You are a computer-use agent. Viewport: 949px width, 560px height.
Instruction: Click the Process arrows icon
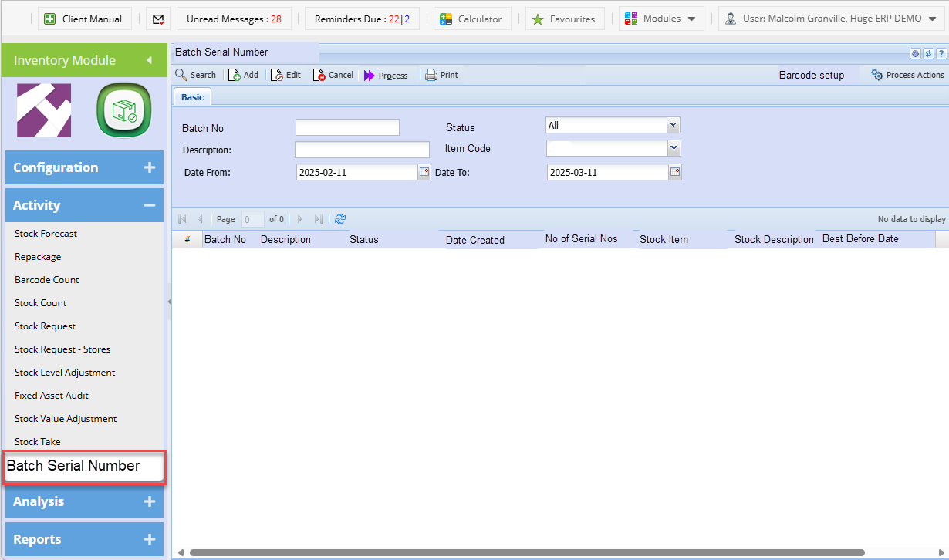coord(370,76)
